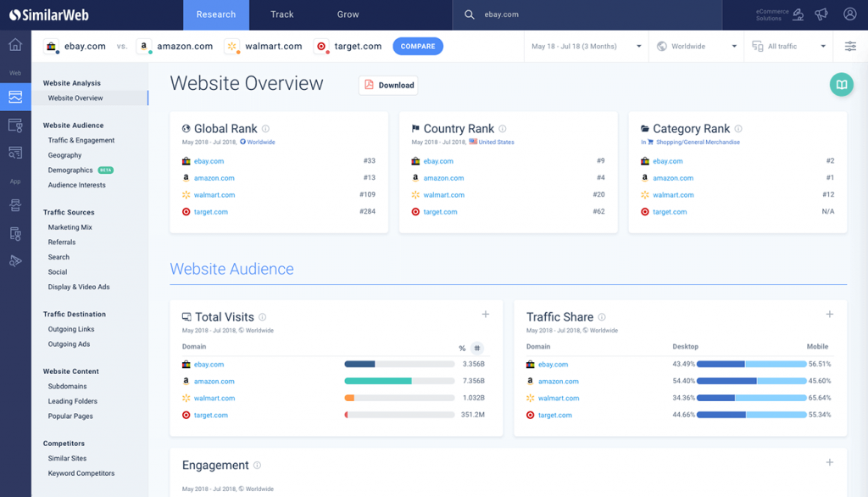The image size is (868, 497).
Task: Open the advanced filter sliders icon near All traffic
Action: [850, 47]
